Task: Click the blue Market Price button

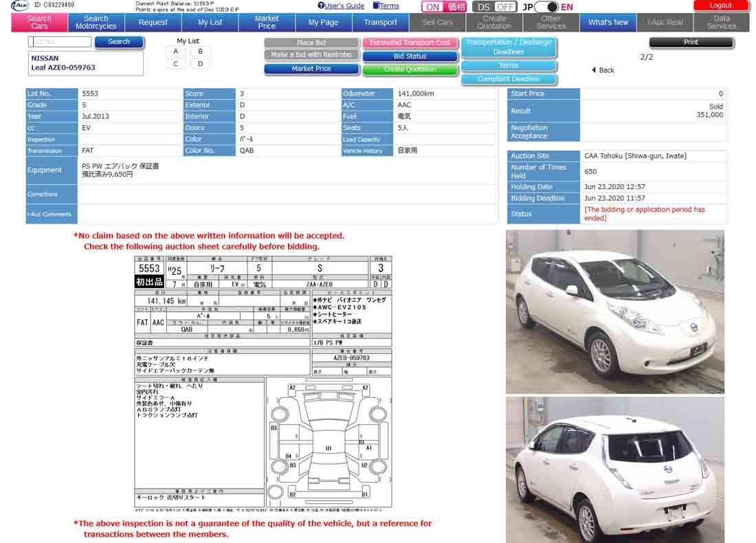Action: 311,69
